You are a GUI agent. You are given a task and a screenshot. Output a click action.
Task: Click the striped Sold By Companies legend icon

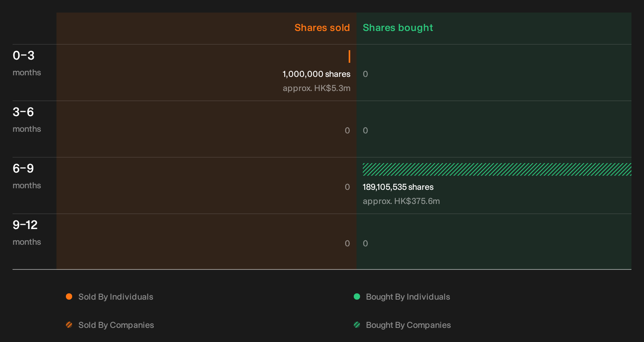69,325
